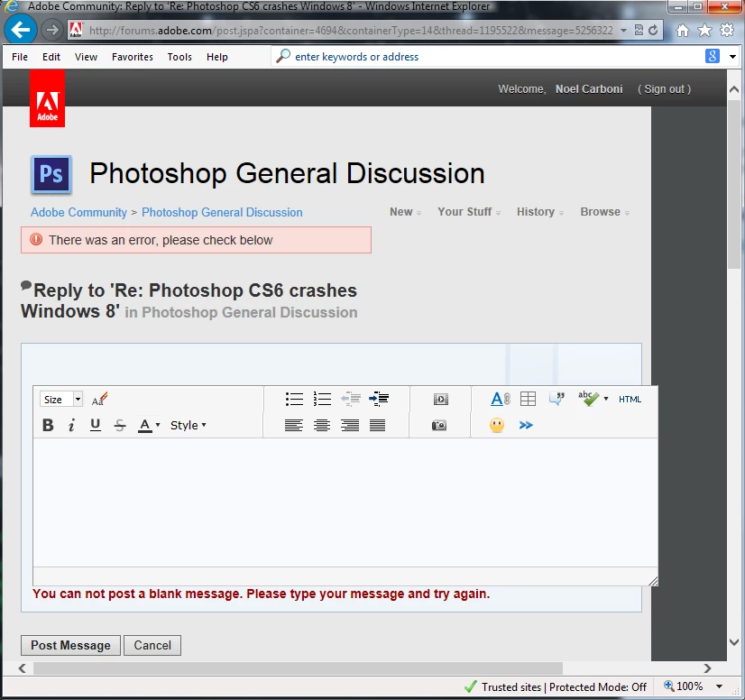Screen dimensions: 745x700
Task: Expand the Your Stuff dropdown
Action: (x=469, y=212)
